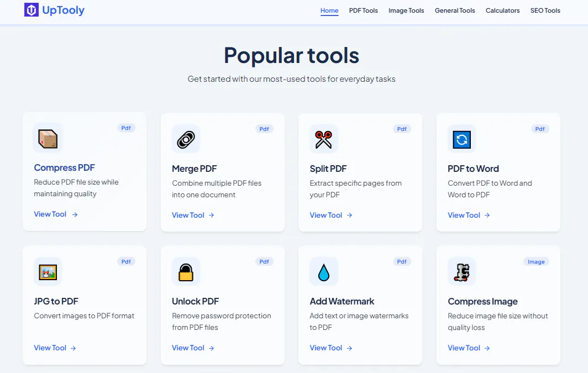The height and width of the screenshot is (373, 588).
Task: Click the Pdf badge on Unlock PDF card
Action: pyautogui.click(x=264, y=262)
